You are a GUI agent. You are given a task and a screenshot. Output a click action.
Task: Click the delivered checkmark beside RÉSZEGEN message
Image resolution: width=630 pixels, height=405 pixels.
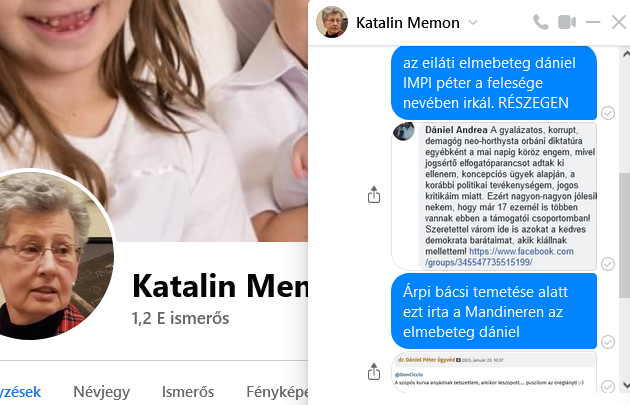pyautogui.click(x=608, y=113)
